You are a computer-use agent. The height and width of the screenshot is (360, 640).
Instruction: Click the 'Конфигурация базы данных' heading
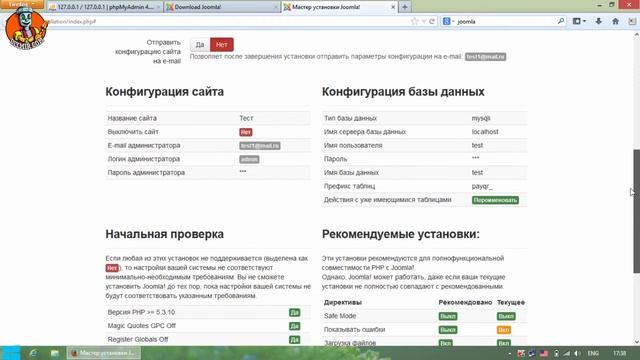pos(403,91)
